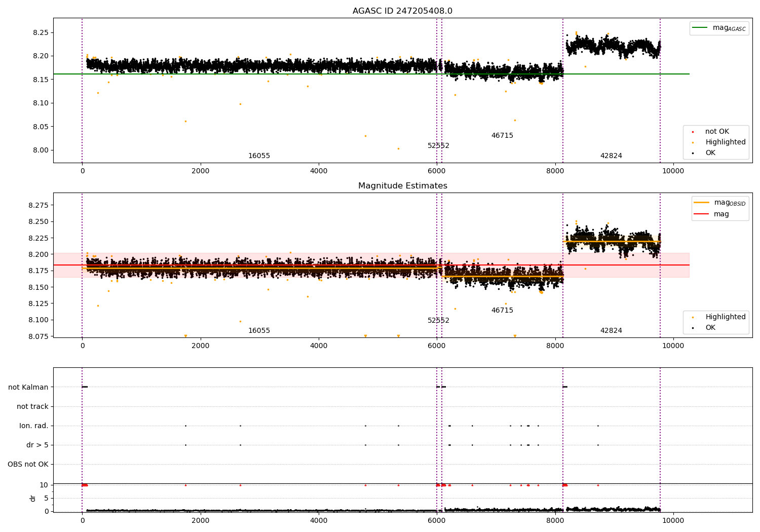Click the y-axis tick label 8.200
This screenshot has width=760, height=532.
pyautogui.click(x=38, y=254)
